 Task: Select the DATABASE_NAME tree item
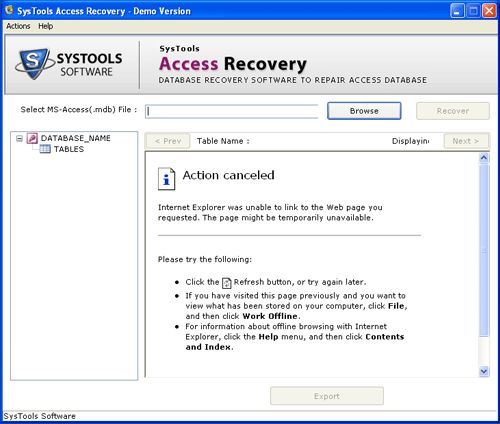coord(76,138)
